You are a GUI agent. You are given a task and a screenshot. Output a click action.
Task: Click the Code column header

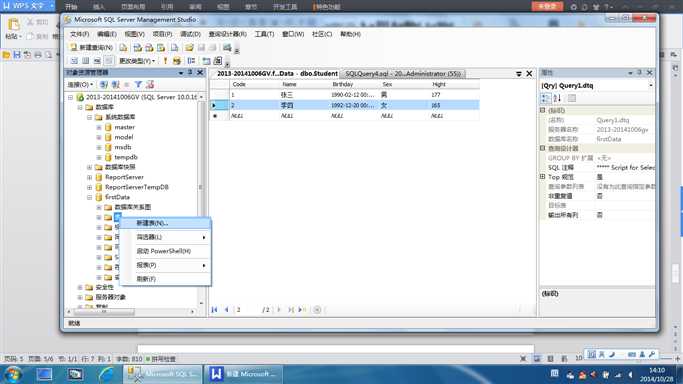tap(254, 84)
